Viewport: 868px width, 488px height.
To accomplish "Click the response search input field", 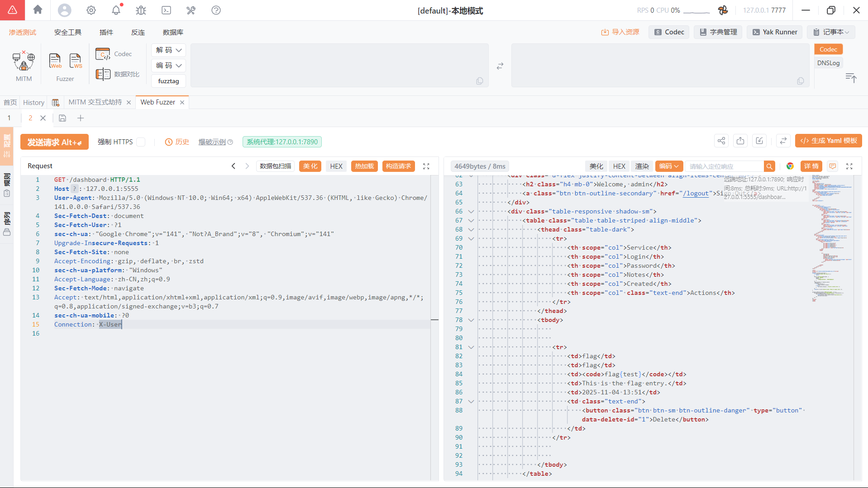I will [x=724, y=166].
